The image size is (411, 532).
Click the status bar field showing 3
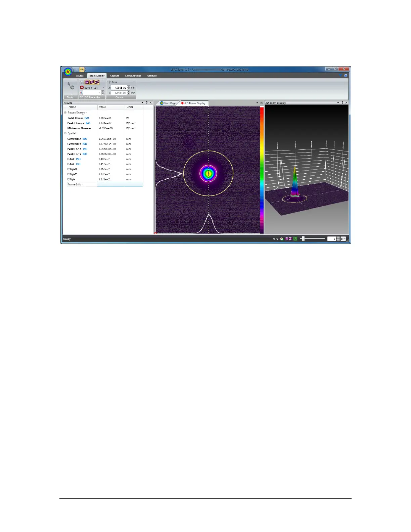[332, 239]
